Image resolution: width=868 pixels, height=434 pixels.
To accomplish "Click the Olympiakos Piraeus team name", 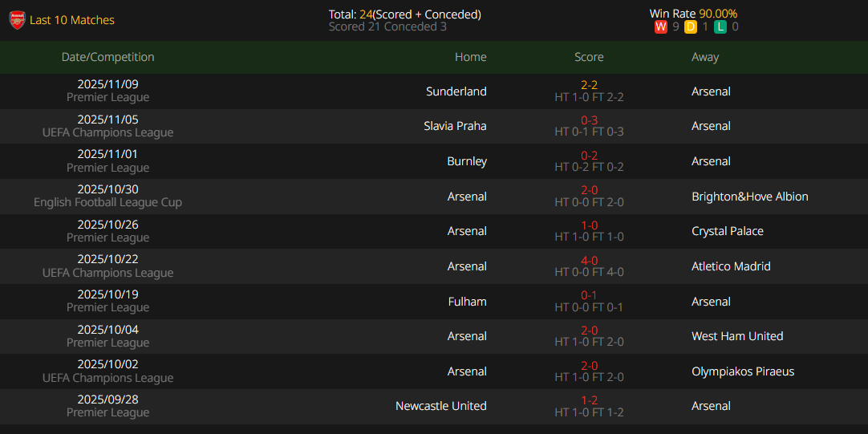I will [x=743, y=371].
